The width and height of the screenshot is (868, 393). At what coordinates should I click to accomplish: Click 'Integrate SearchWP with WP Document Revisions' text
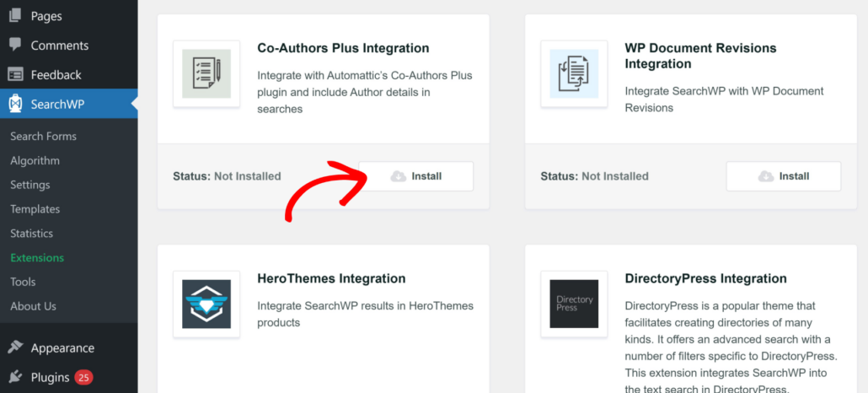tap(725, 100)
